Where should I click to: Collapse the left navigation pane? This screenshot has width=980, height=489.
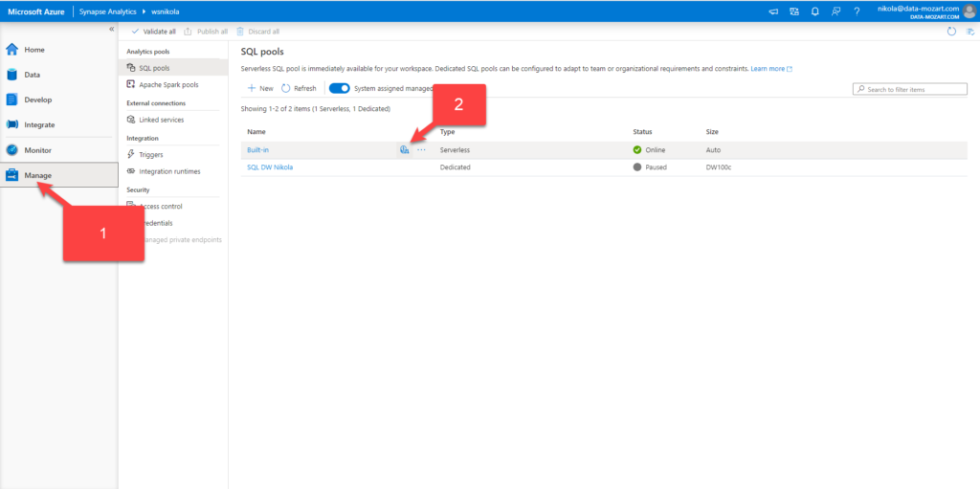pos(111,30)
